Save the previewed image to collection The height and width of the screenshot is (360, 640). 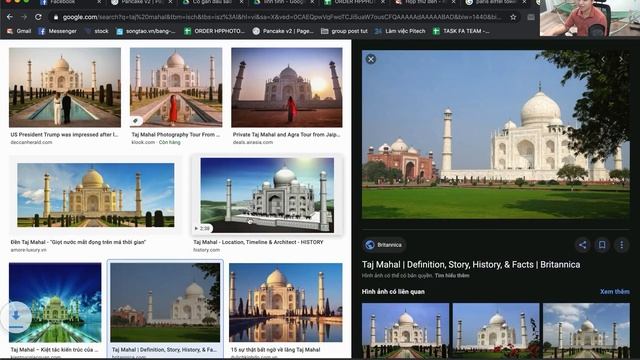(x=602, y=245)
